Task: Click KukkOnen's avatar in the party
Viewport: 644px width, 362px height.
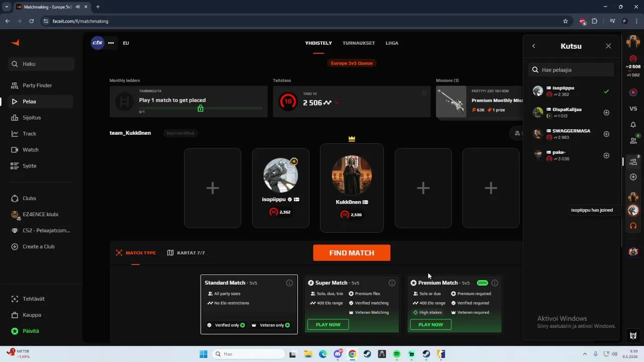Action: [352, 174]
